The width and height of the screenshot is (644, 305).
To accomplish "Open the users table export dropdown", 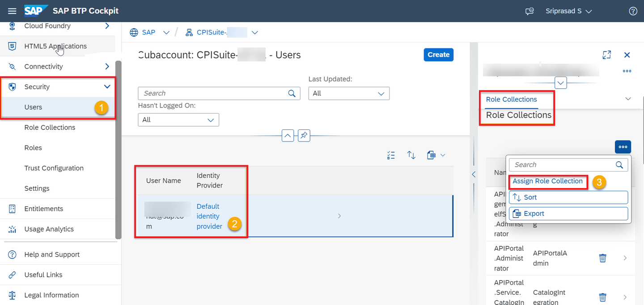I will 436,155.
